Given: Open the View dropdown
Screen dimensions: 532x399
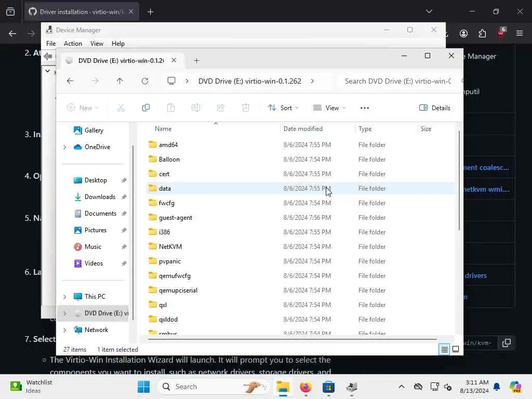Looking at the screenshot, I should pos(329,108).
